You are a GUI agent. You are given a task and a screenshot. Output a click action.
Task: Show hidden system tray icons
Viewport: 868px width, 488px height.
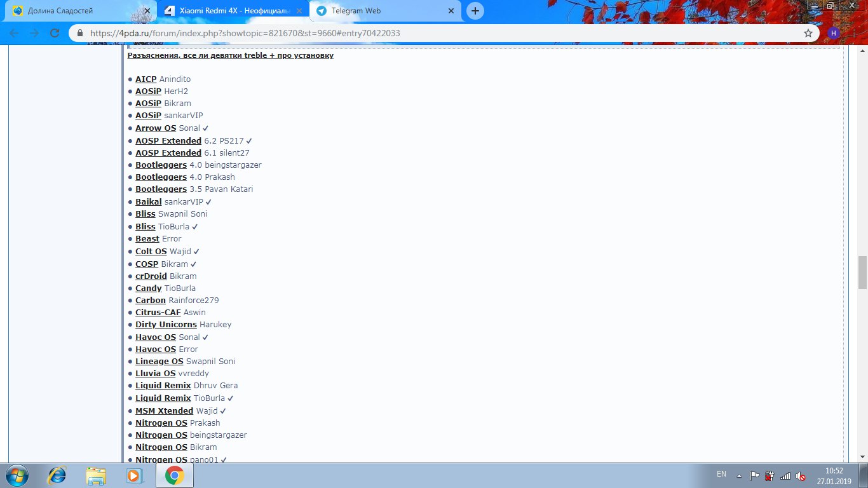click(x=739, y=475)
